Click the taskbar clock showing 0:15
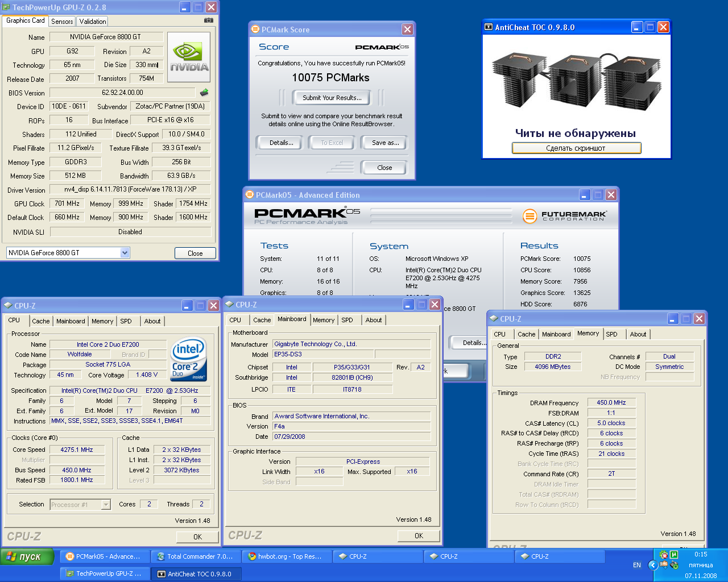 coord(701,554)
